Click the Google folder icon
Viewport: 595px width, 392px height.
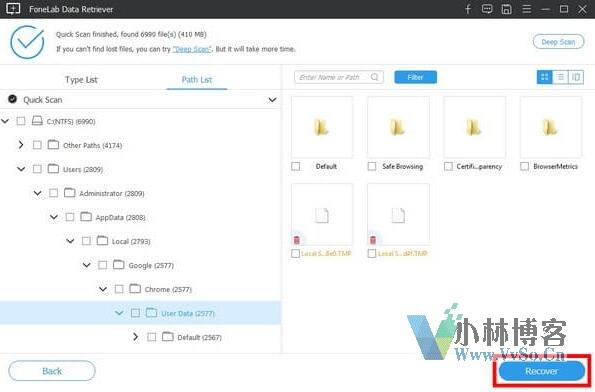click(119, 265)
